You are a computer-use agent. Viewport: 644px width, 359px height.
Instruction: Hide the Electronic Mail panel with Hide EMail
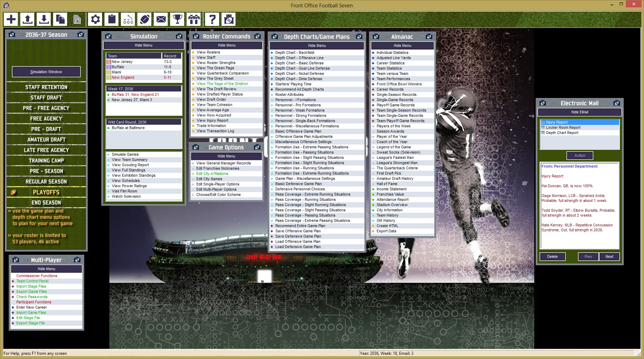pos(579,112)
